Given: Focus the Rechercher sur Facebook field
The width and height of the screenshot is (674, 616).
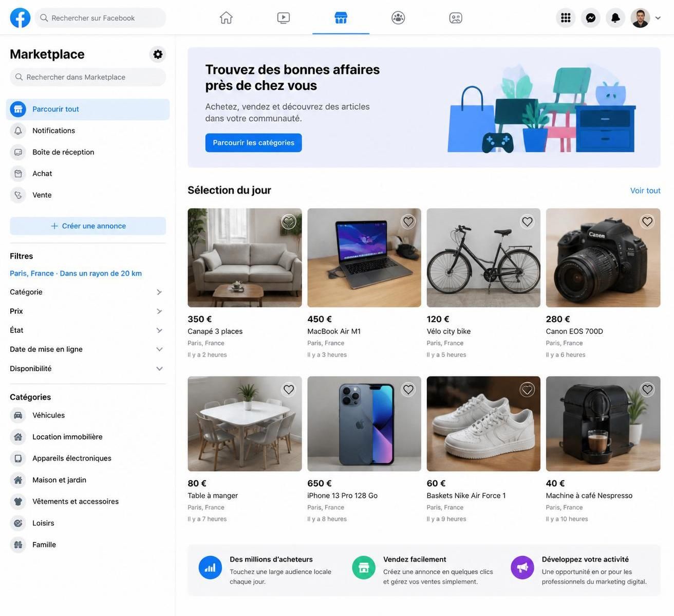Looking at the screenshot, I should (100, 18).
